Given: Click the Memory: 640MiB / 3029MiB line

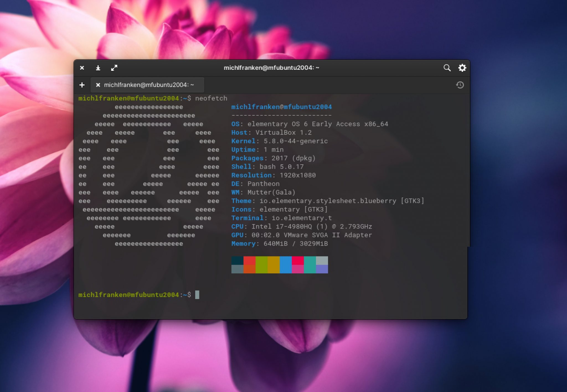Looking at the screenshot, I should 279,244.
